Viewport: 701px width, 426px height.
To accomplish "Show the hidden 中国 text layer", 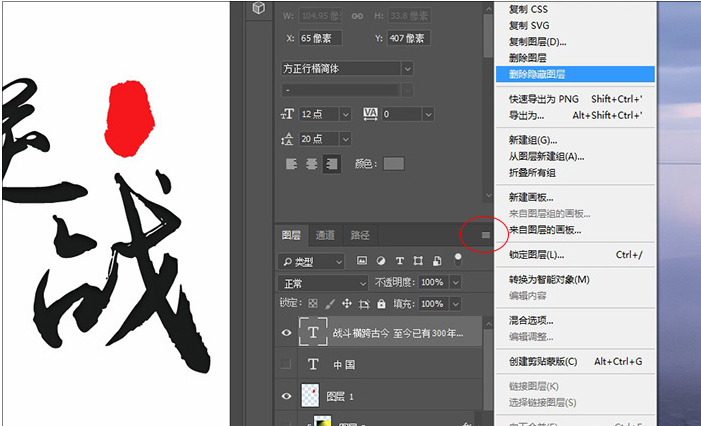I will 286,364.
